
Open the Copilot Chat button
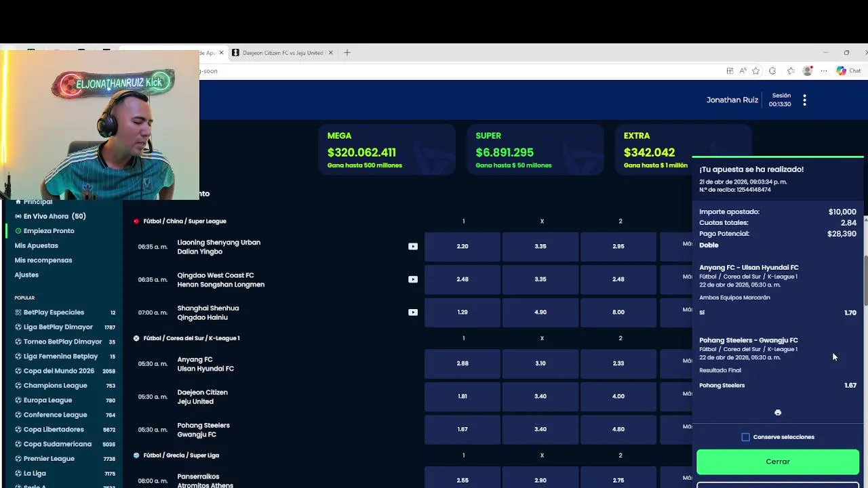click(x=848, y=70)
